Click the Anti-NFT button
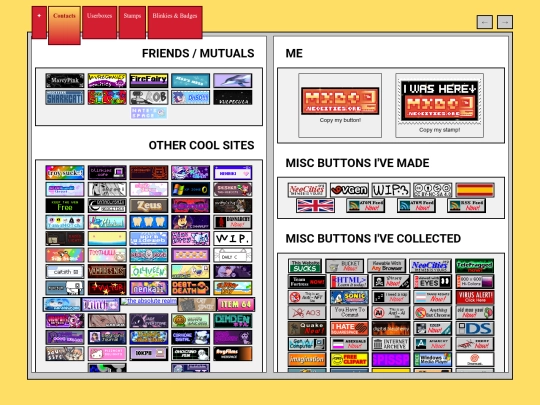The image size is (540, 405). (307, 297)
